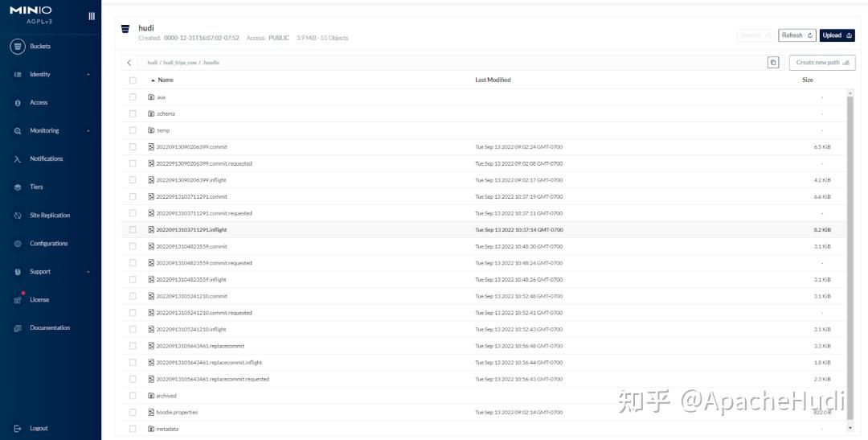This screenshot has height=440, width=868.
Task: Open Tiers in the sidebar
Action: 36,187
